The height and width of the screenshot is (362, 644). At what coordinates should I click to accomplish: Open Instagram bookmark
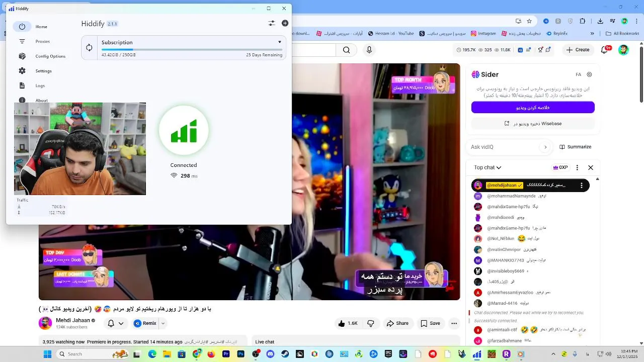pyautogui.click(x=483, y=34)
